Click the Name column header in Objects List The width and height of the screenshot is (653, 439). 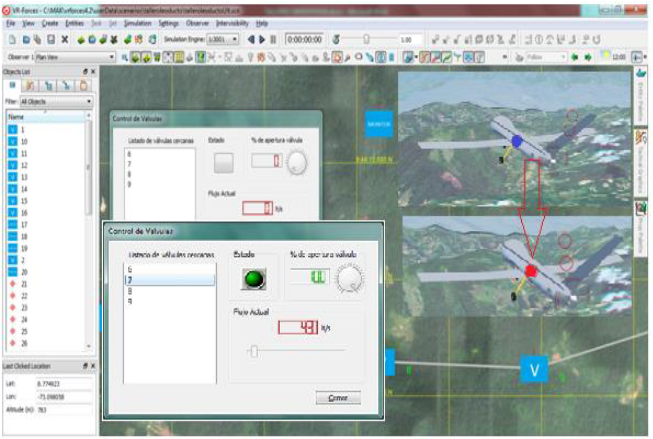(46, 117)
